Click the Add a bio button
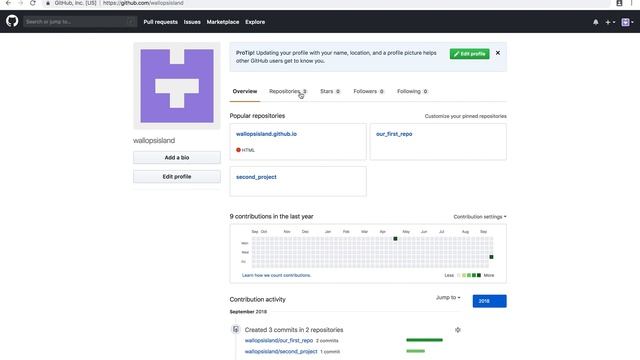Viewport: 640px width, 360px height. (x=177, y=158)
